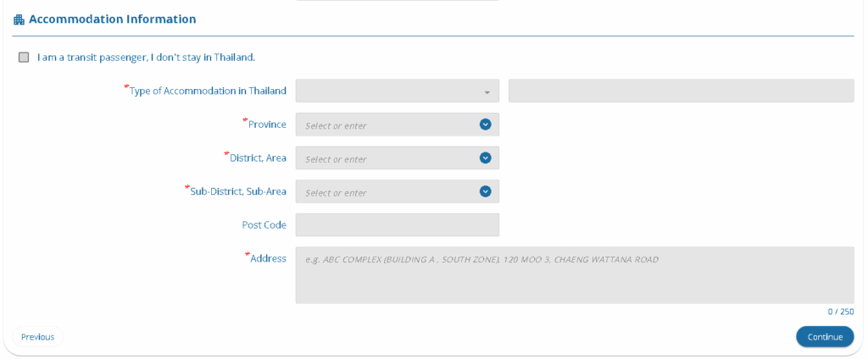Focus the Post Code input box
868x359 pixels.
(397, 225)
